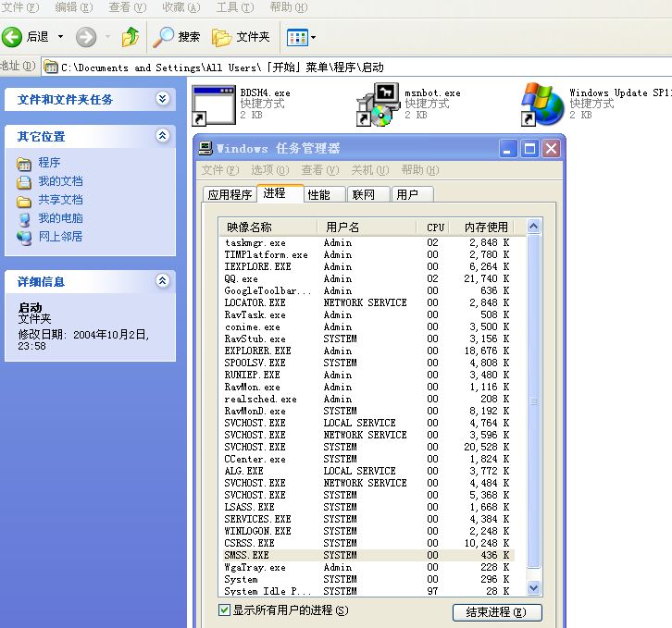Select SMSS.EXE process row
Viewport: 672px width, 628px height.
point(367,555)
